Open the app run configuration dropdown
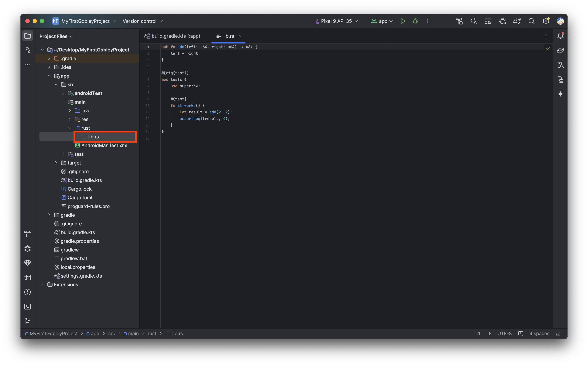 pos(382,21)
